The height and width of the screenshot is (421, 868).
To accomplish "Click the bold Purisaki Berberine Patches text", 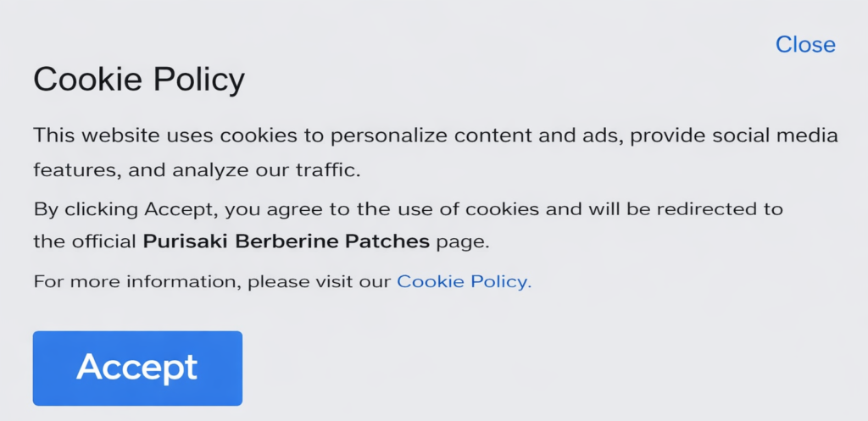I will pyautogui.click(x=287, y=241).
